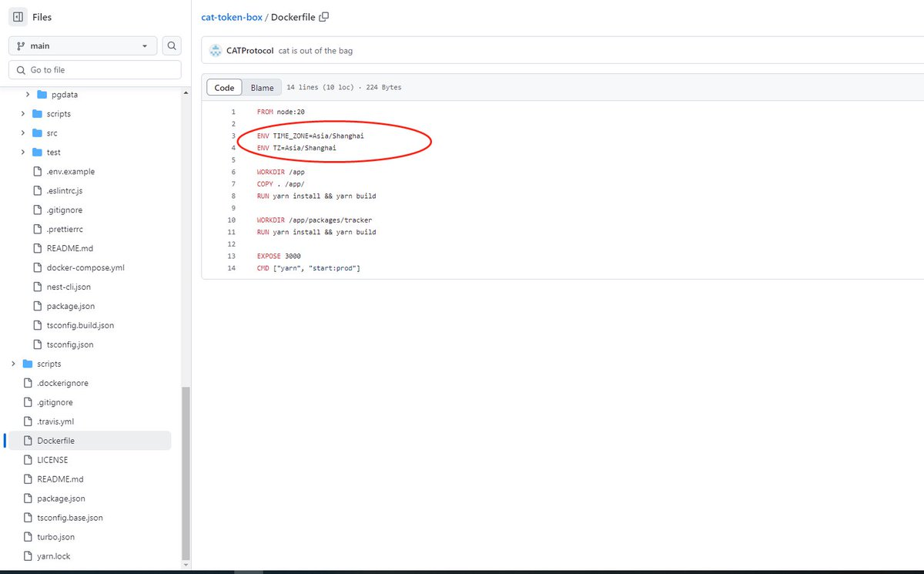Open the main branch dropdown

[82, 46]
